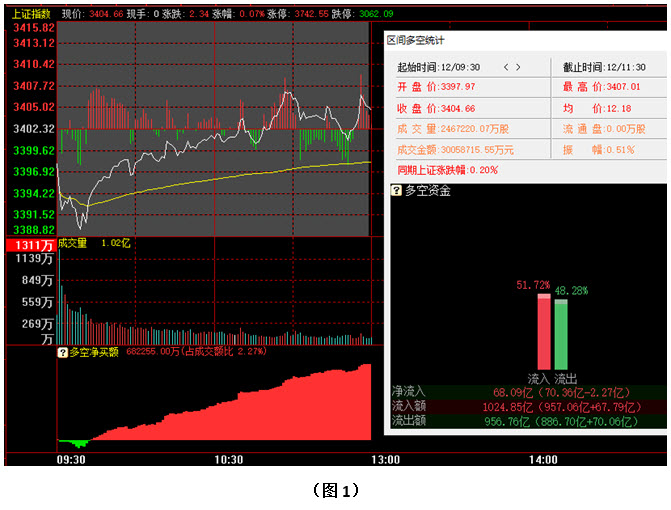This screenshot has width=671, height=510.
Task: Click the 流出额 956.76亿 row
Action: tap(528, 421)
